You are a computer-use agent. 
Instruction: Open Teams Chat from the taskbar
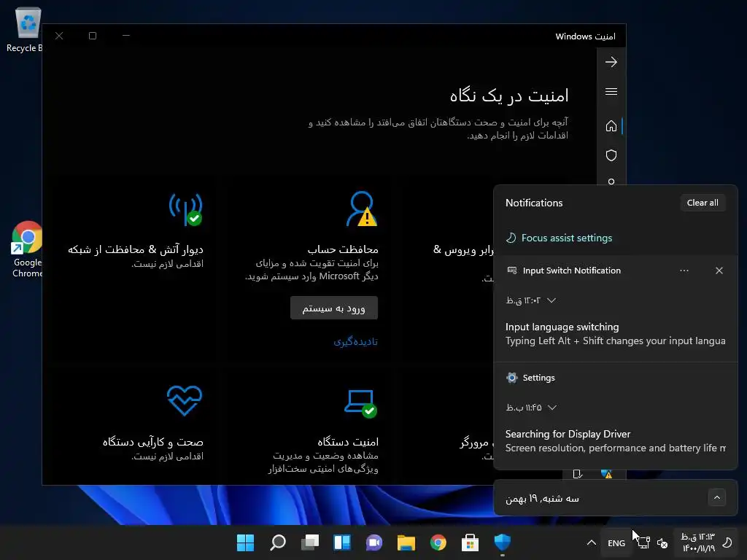(374, 542)
